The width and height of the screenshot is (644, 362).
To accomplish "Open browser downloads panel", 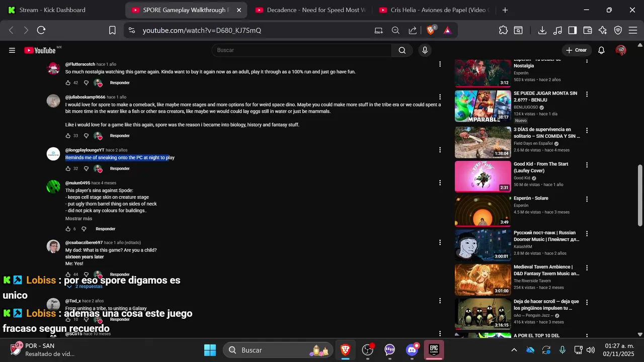I will point(542,30).
